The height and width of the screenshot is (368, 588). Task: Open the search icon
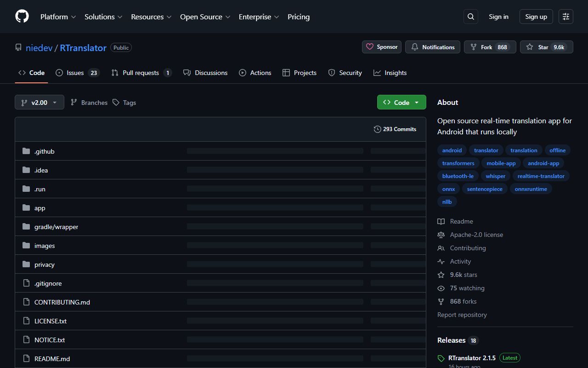(x=470, y=17)
